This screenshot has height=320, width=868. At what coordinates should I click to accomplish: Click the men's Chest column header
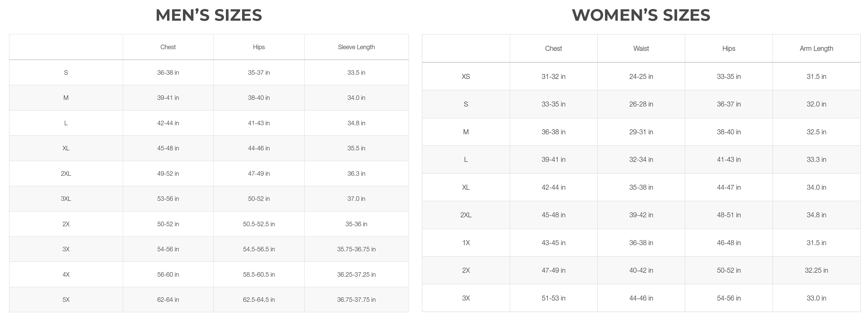(x=168, y=47)
